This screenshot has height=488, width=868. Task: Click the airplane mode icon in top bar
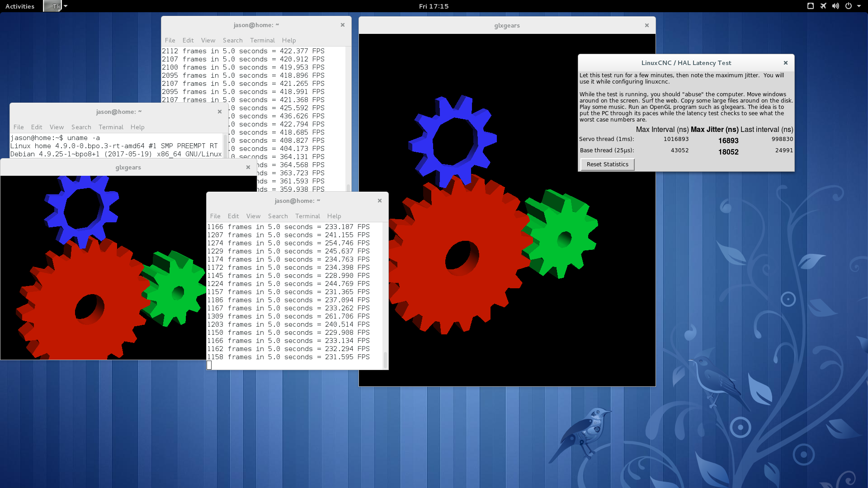click(823, 6)
